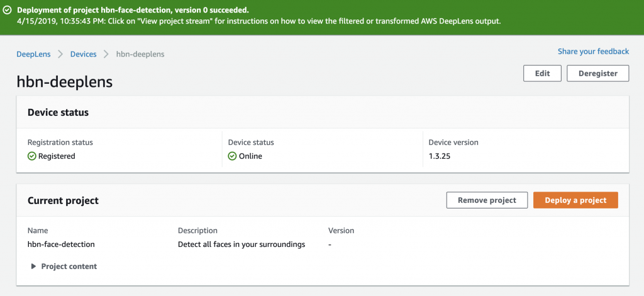
Task: Click the Edit button
Action: (542, 74)
